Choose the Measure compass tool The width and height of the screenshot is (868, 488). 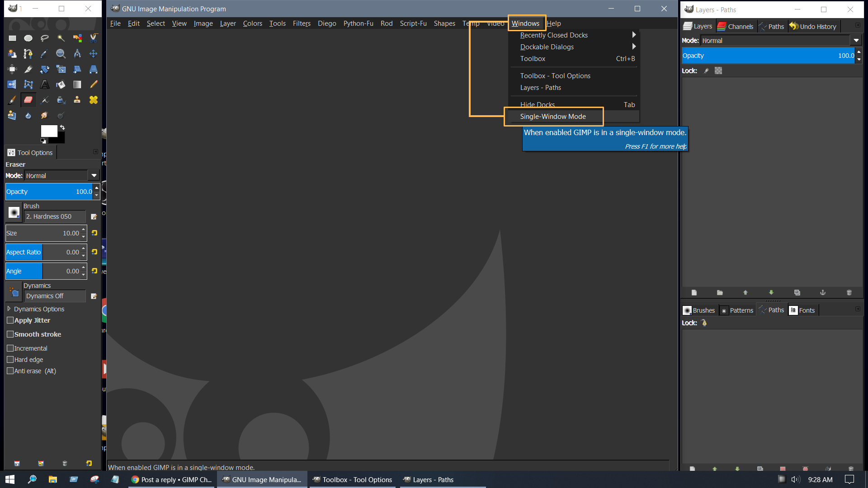pos(77,54)
